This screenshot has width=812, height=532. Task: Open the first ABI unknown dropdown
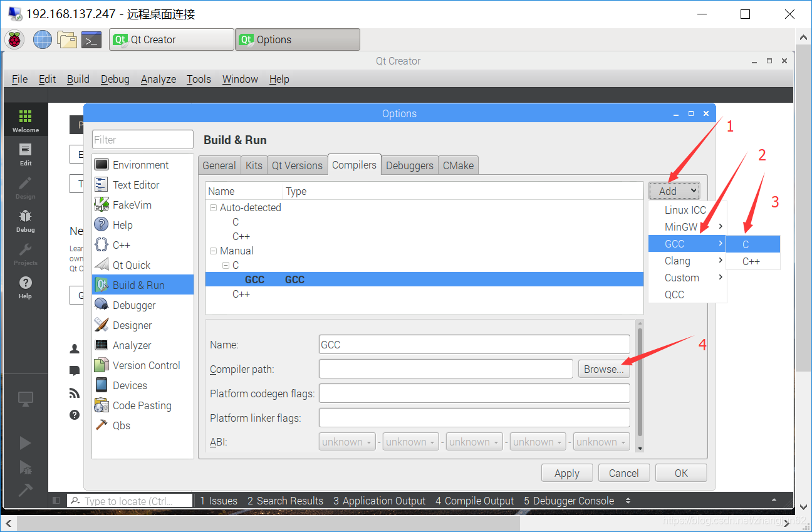click(x=347, y=442)
